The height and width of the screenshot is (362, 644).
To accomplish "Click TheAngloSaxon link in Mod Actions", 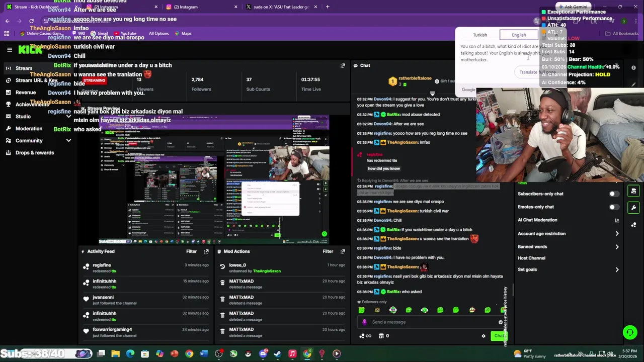I will click(267, 271).
